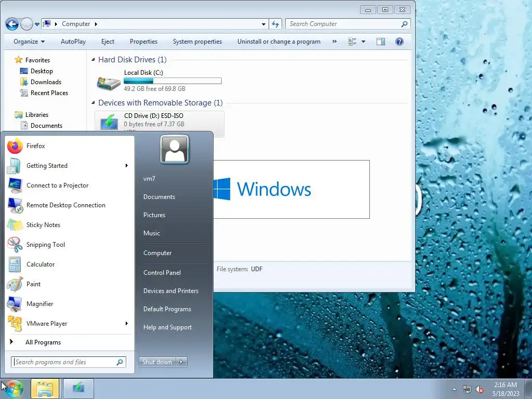The width and height of the screenshot is (532, 399).
Task: Open vm7 user folder
Action: pos(149,179)
